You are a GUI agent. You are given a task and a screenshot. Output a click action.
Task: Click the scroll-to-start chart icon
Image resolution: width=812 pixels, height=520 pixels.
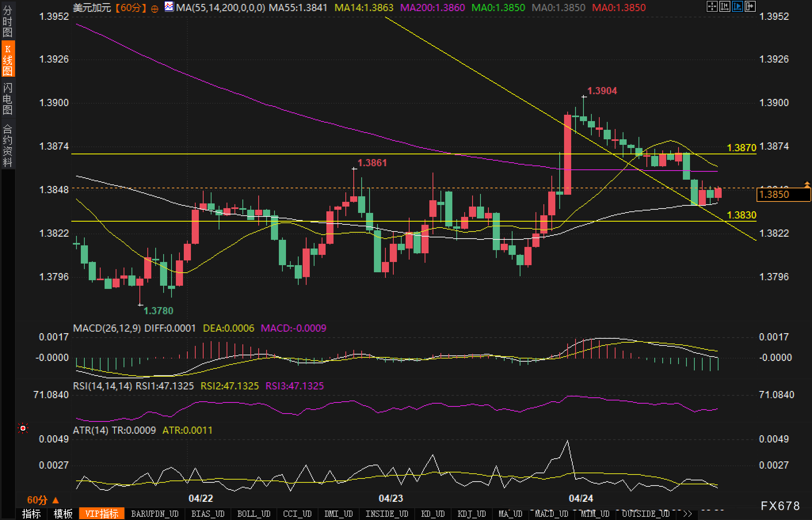pyautogui.click(x=724, y=6)
